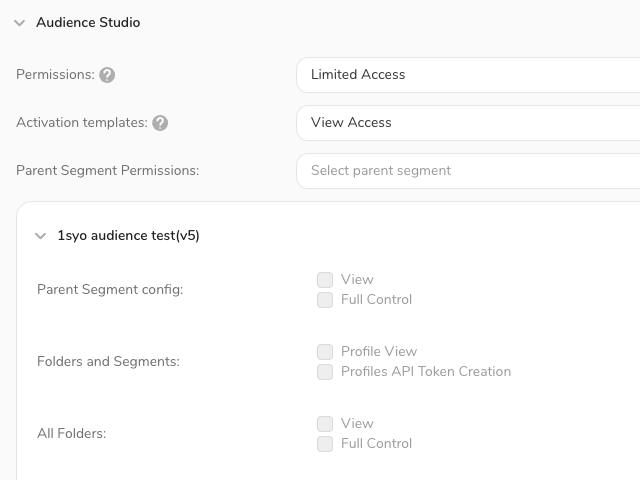The width and height of the screenshot is (640, 480).
Task: Enable Full Control checkbox for All Folders
Action: click(x=325, y=444)
